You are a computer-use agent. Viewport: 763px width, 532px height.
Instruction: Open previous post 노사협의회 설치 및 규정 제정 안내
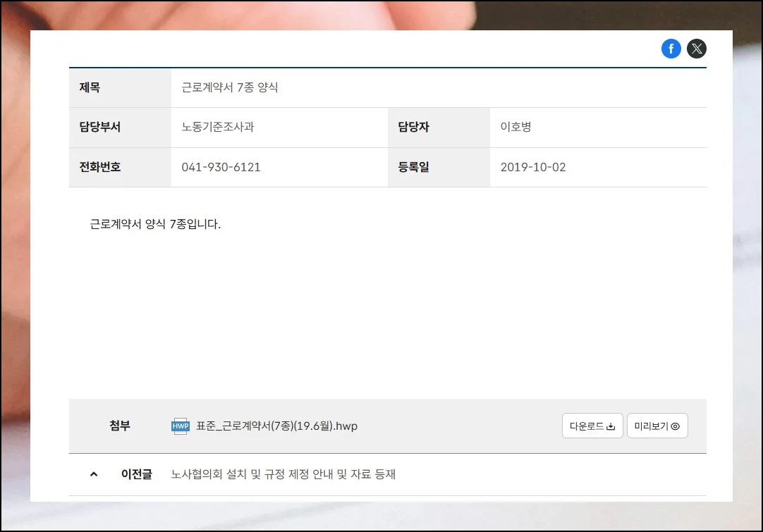pos(283,474)
